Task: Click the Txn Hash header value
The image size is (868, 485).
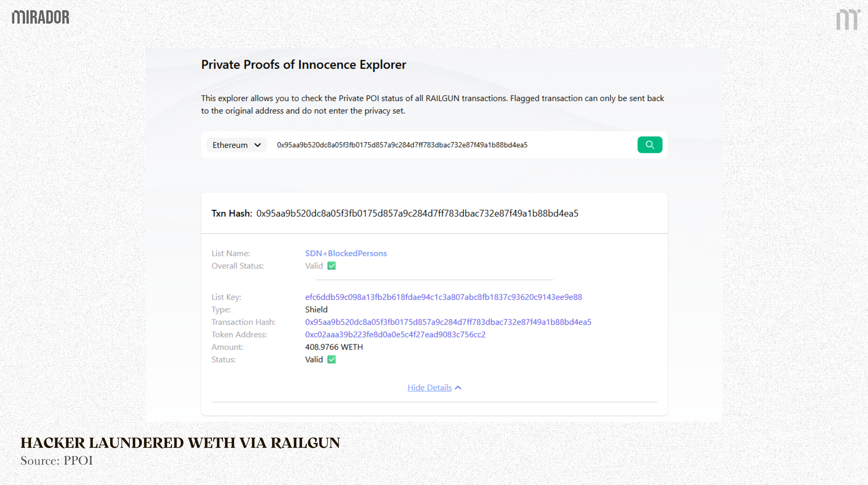Action: click(x=417, y=213)
